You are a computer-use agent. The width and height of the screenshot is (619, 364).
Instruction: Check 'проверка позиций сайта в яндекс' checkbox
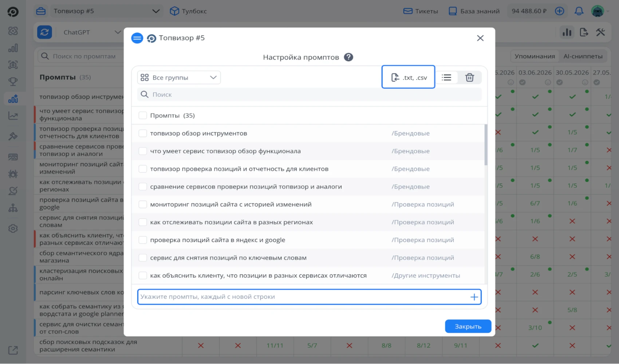click(143, 240)
